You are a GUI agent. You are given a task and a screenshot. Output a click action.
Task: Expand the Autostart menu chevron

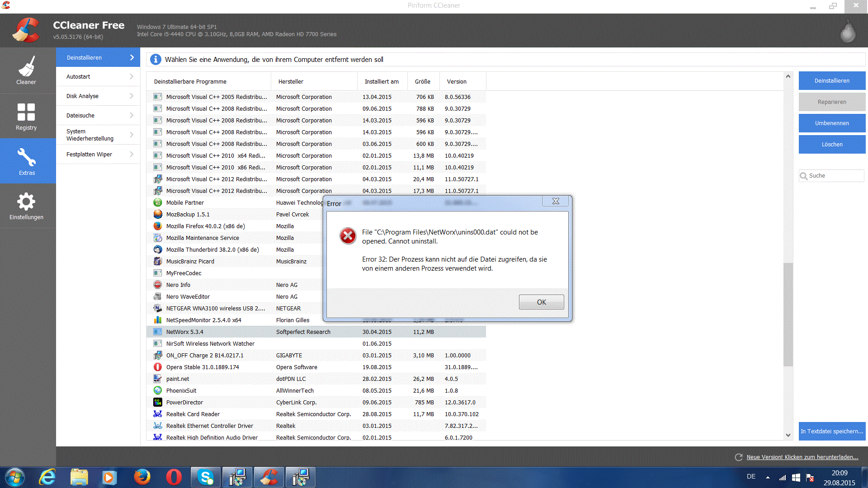(x=132, y=77)
